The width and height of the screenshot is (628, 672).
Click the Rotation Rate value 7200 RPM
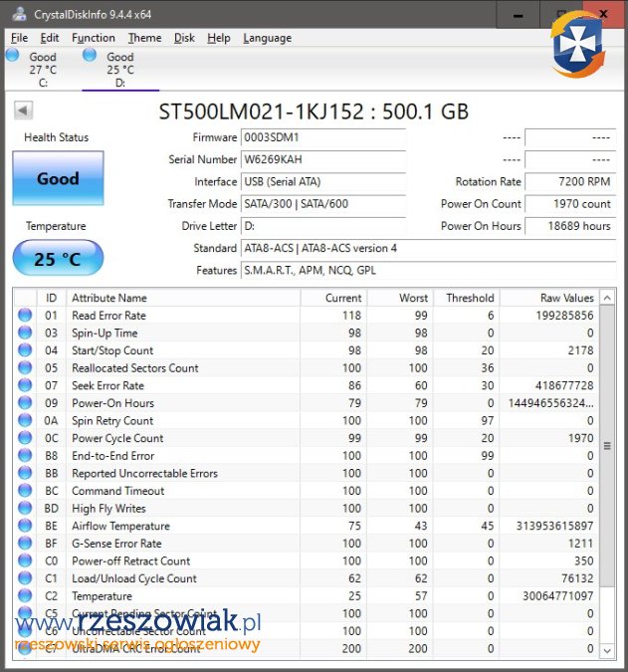click(570, 182)
